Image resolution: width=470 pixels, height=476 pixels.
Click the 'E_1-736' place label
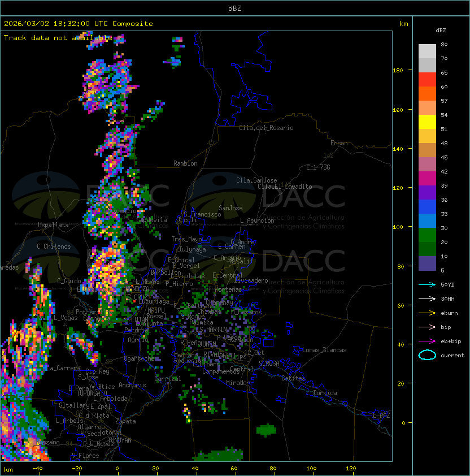(x=318, y=167)
